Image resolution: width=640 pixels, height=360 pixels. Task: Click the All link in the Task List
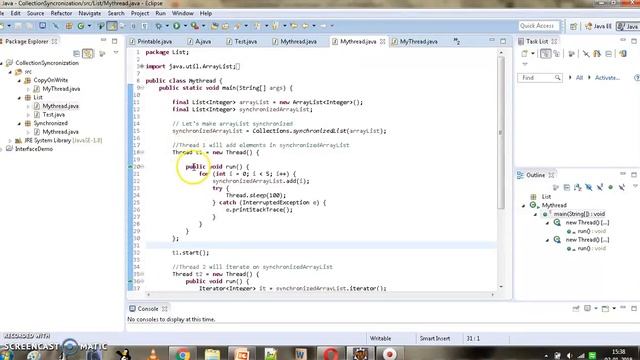coord(579,78)
